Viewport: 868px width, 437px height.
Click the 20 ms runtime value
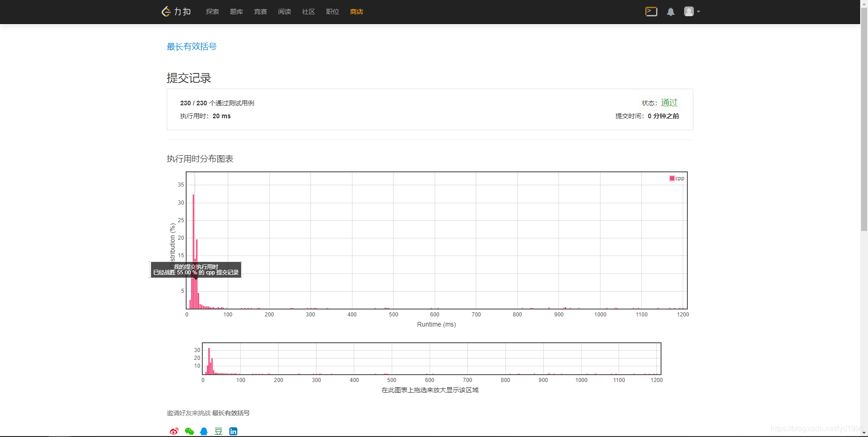coord(222,116)
